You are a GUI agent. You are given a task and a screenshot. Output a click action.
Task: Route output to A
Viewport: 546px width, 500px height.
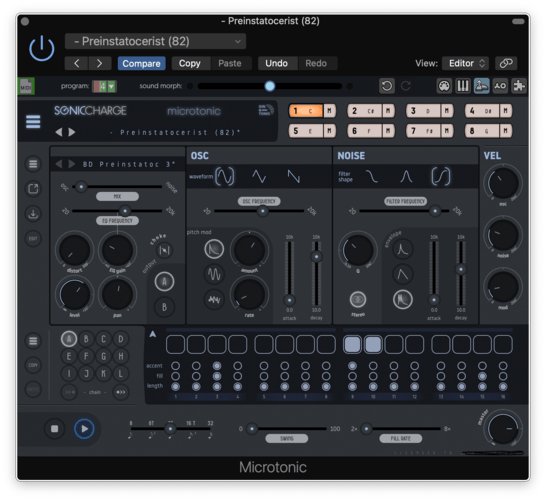point(164,281)
